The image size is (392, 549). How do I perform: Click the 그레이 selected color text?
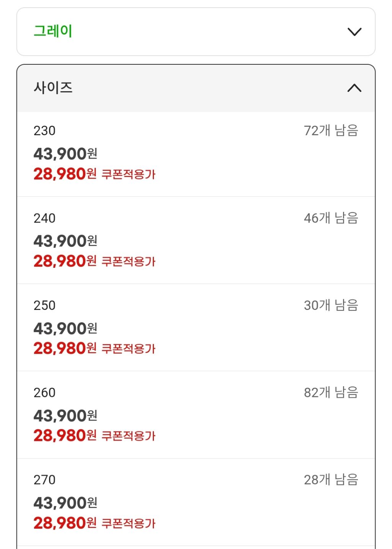click(53, 31)
